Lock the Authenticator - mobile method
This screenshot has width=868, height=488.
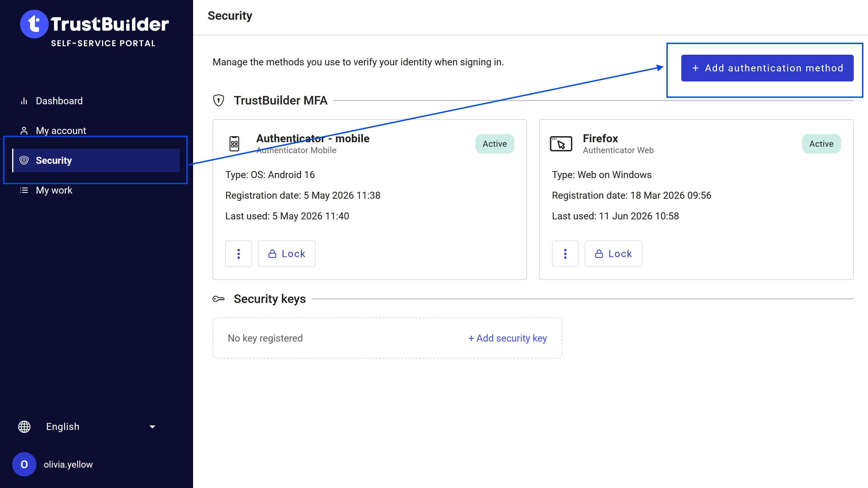click(x=287, y=254)
